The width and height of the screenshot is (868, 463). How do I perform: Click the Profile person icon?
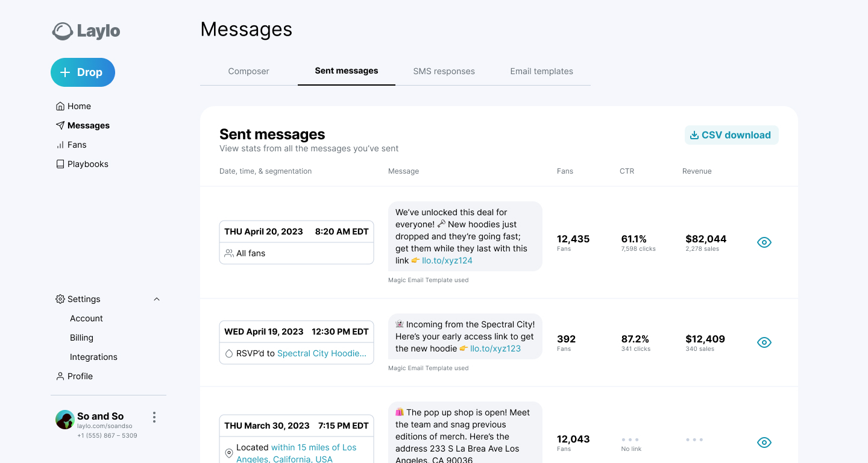coord(60,376)
